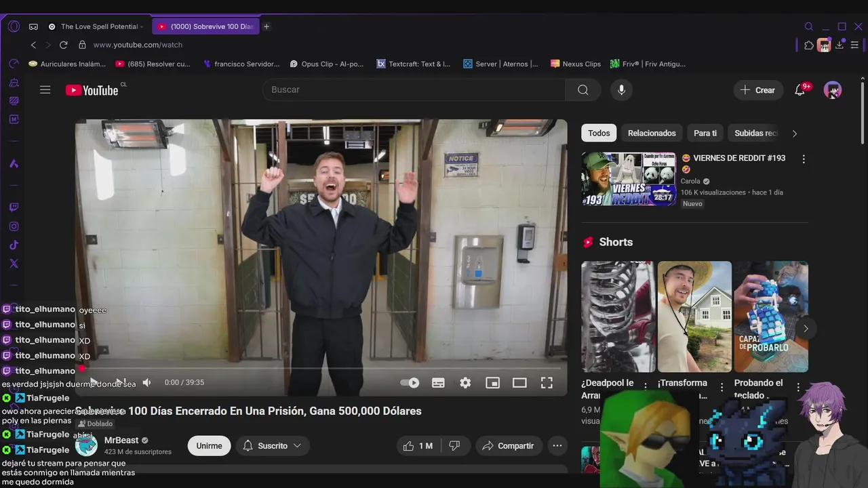Click the Unirme membership button
Screen dimensions: 868x488
tap(209, 446)
